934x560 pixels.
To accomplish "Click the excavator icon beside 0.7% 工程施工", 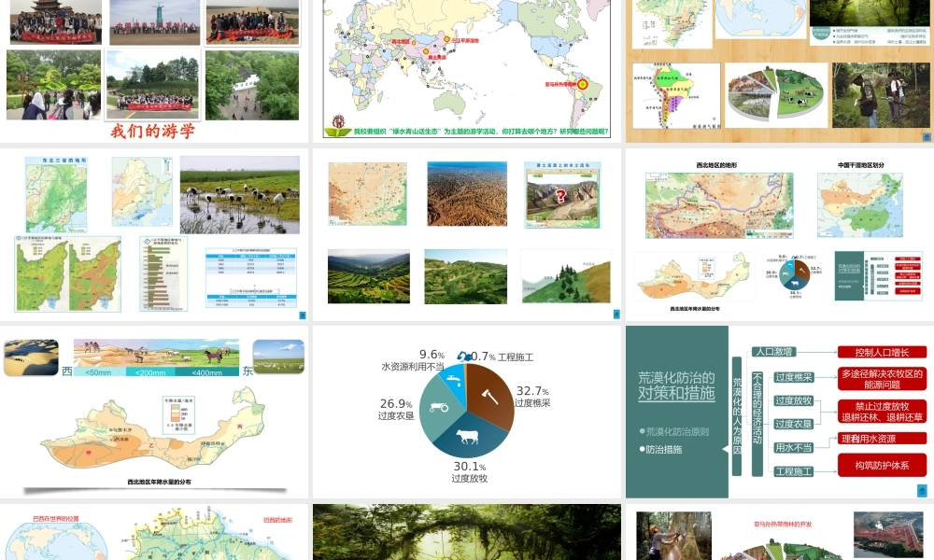I will pyautogui.click(x=463, y=356).
